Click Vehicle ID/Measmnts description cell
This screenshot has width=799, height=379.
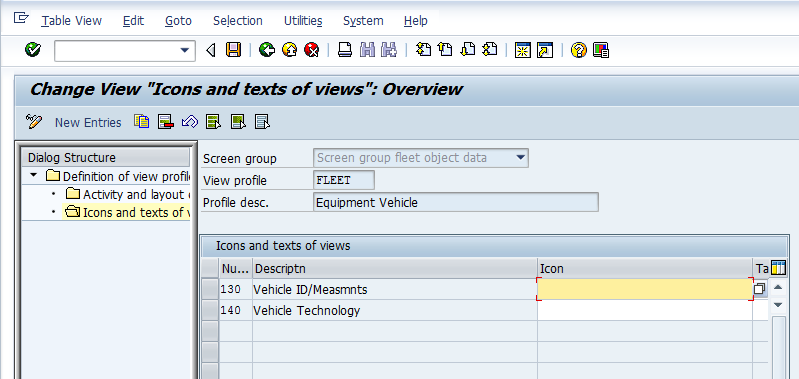coord(395,289)
